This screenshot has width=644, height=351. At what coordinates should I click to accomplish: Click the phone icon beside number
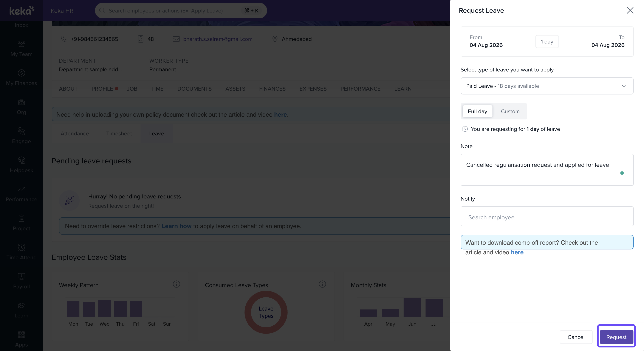[64, 39]
